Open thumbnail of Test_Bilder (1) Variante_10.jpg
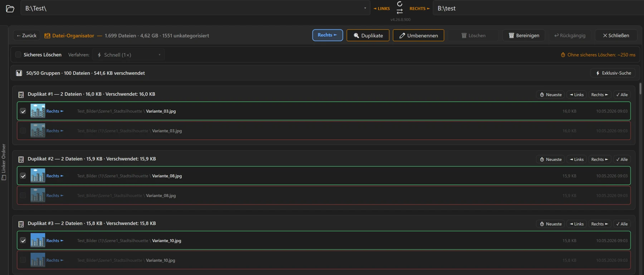The height and width of the screenshot is (275, 644). click(x=38, y=240)
